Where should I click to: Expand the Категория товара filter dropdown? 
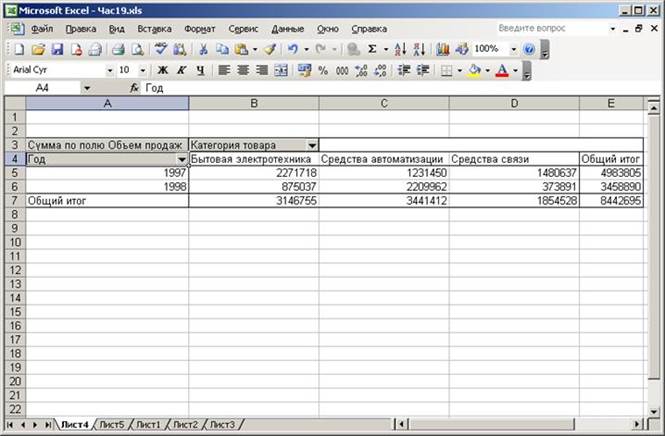[x=312, y=145]
